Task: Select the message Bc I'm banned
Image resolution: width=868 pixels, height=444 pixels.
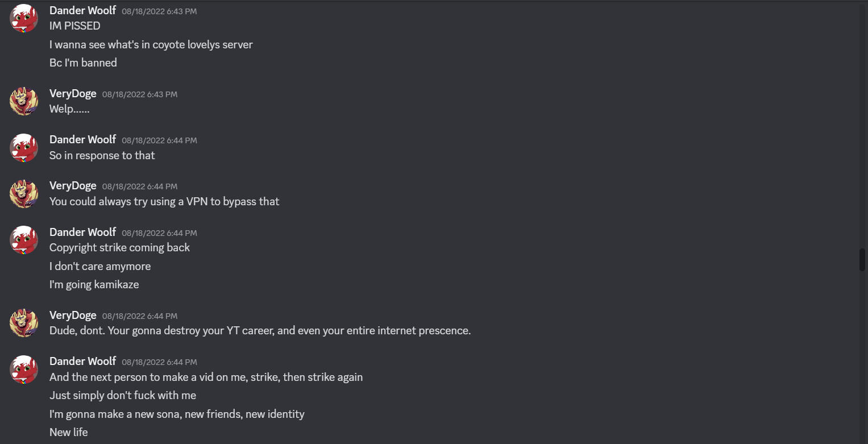Action: 83,63
